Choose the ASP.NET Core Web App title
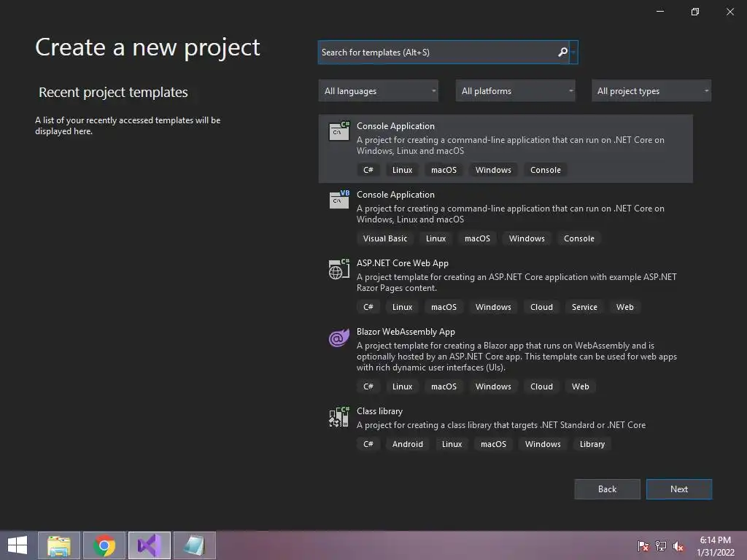The height and width of the screenshot is (560, 747). click(402, 262)
